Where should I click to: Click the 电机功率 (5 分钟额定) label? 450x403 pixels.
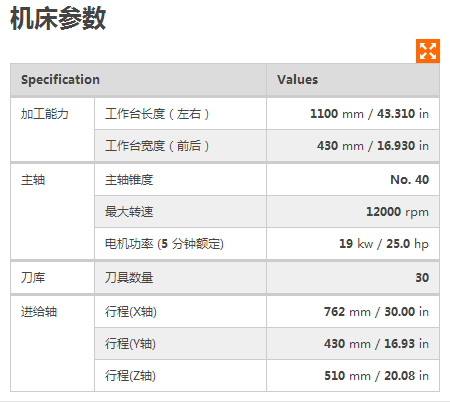(x=164, y=244)
